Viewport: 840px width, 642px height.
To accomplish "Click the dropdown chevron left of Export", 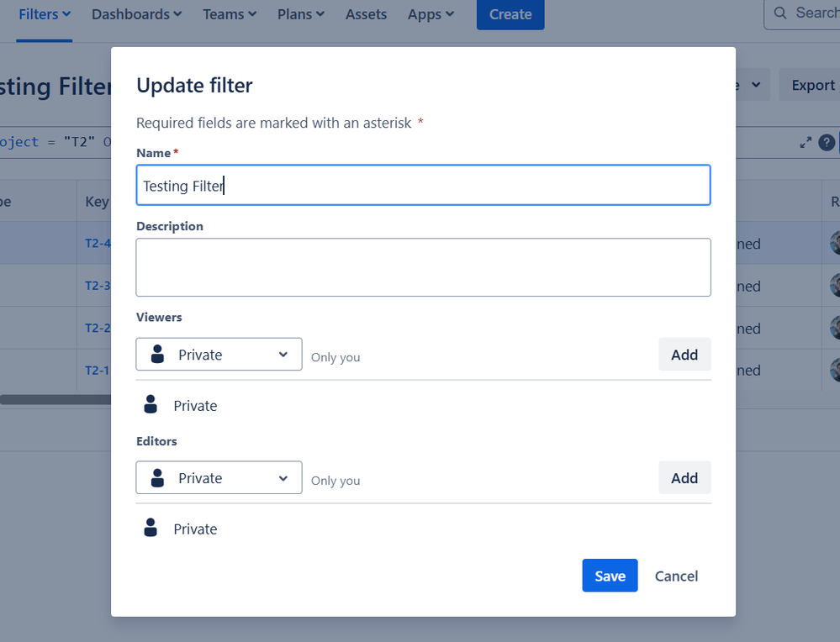I will (755, 85).
